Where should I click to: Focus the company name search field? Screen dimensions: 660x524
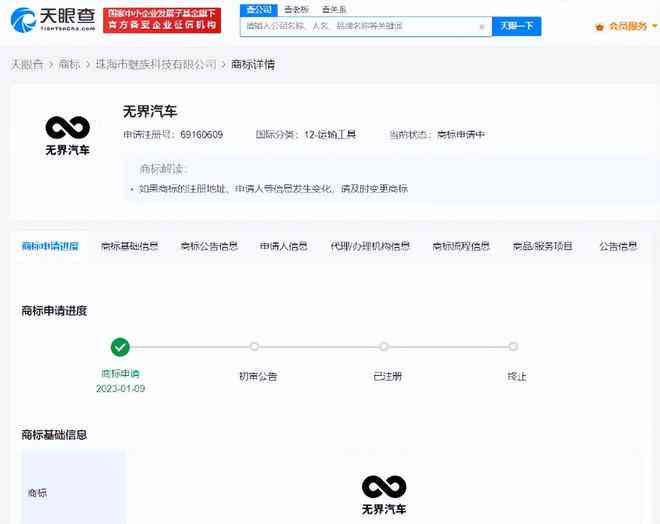366,26
